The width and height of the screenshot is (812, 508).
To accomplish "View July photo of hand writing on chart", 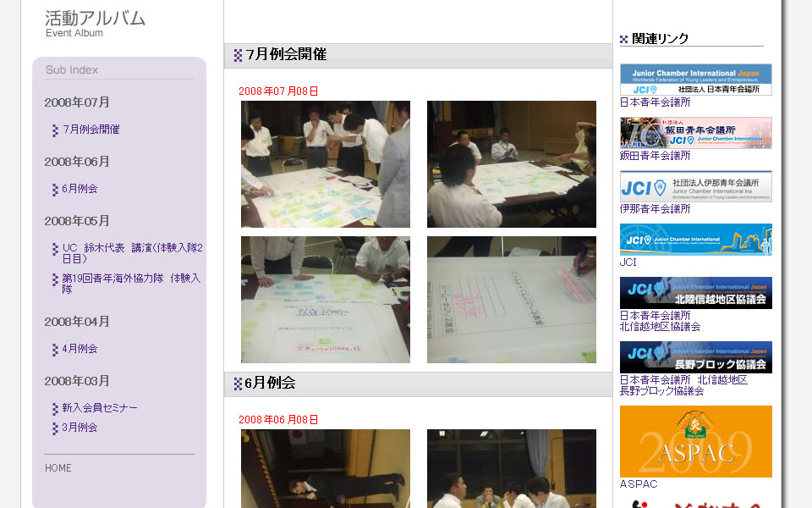I will click(512, 300).
